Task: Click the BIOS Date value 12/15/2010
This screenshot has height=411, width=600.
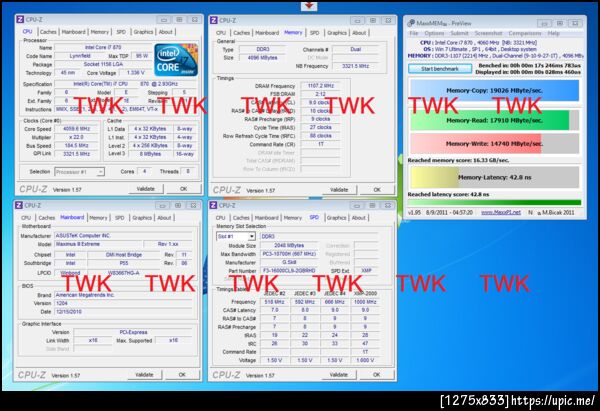Action: tap(123, 312)
